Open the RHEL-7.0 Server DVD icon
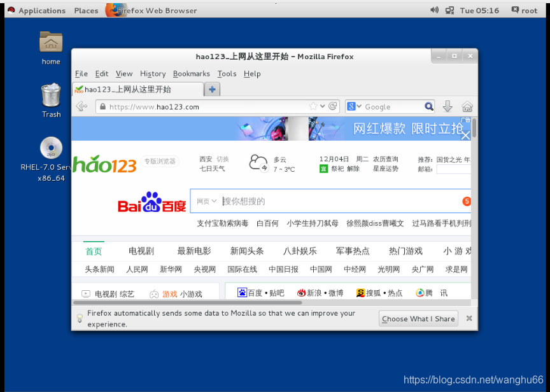 click(51, 148)
